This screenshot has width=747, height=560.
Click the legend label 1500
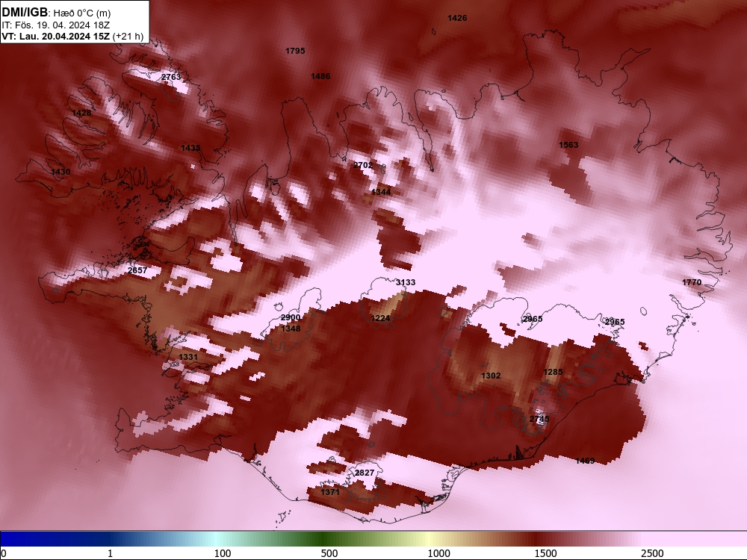(545, 553)
